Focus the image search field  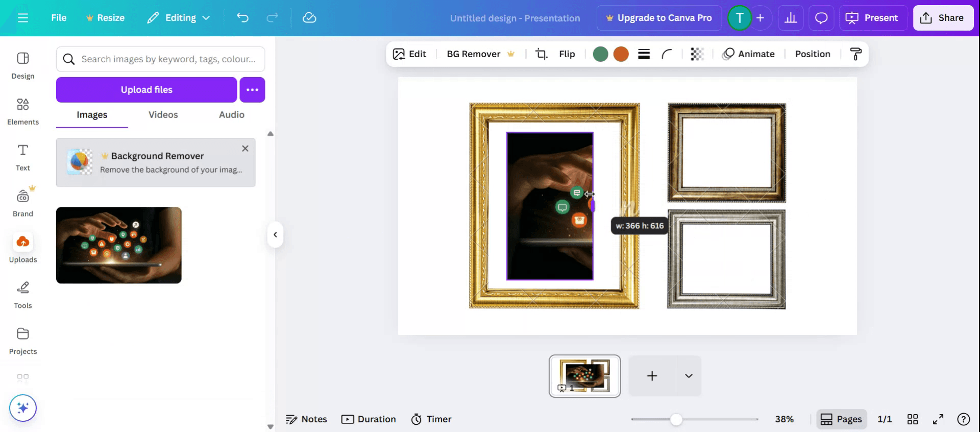pos(160,59)
